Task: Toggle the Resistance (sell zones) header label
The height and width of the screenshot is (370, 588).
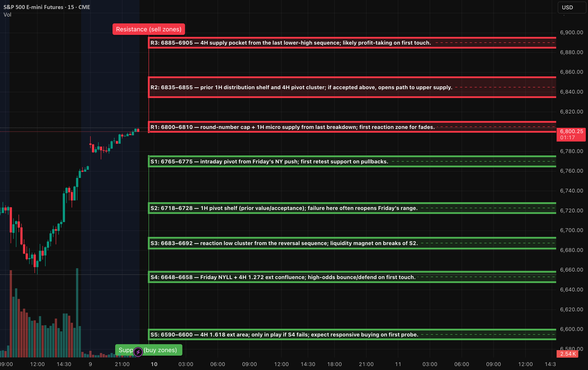Action: pyautogui.click(x=149, y=29)
